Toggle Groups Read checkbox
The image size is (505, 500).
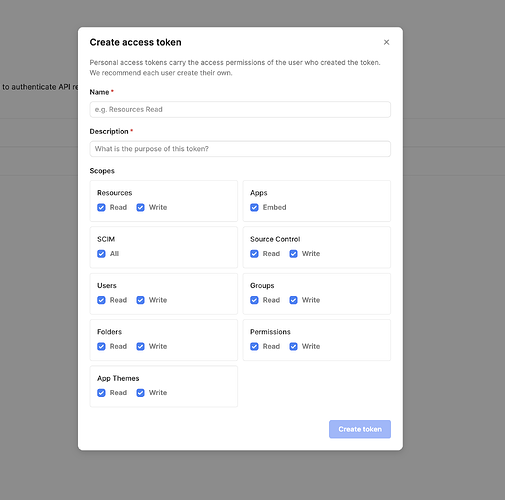[254, 300]
